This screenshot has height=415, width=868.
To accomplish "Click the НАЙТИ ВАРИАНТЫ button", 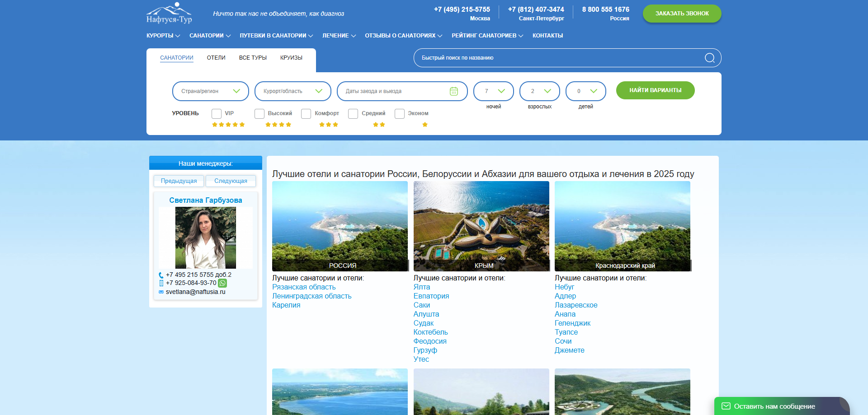I will click(656, 90).
